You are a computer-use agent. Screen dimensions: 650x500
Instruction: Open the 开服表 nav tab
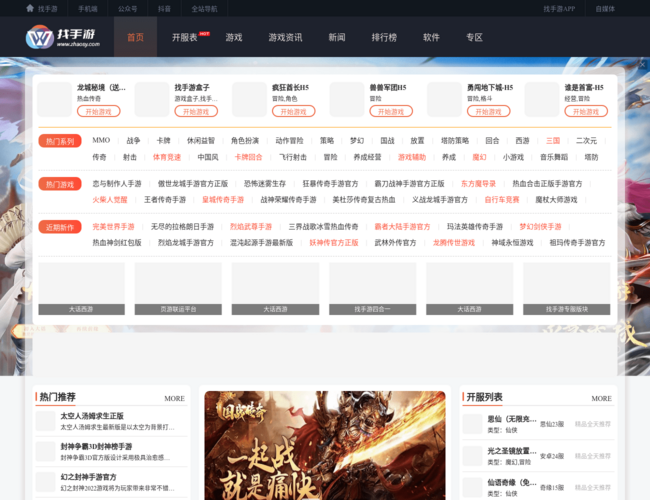pyautogui.click(x=185, y=37)
